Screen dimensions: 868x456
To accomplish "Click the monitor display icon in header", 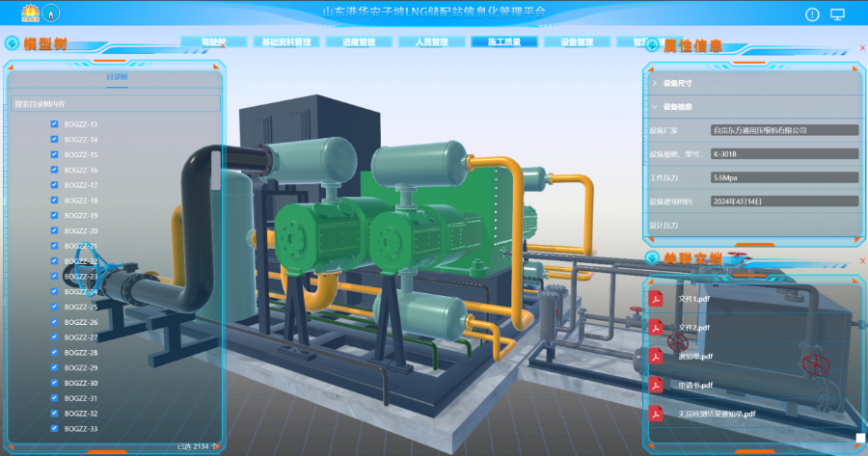I will tap(837, 14).
